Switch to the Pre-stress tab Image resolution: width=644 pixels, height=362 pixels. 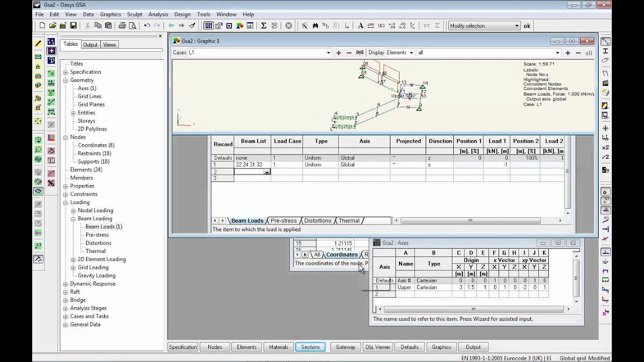[x=283, y=221]
